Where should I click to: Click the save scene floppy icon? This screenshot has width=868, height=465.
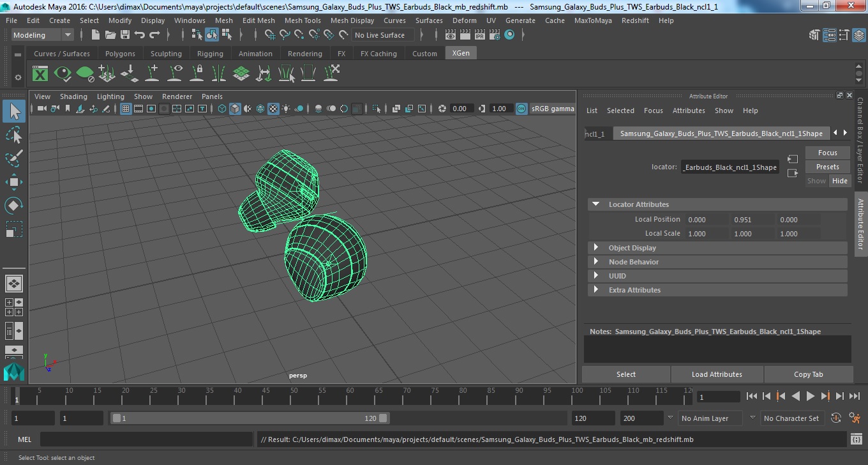125,35
